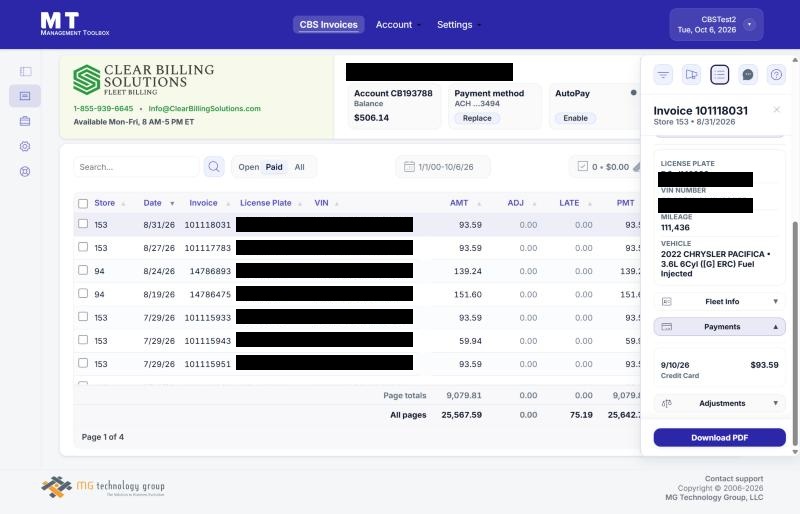The height and width of the screenshot is (514, 800).
Task: Check the box for invoice 101115933
Action: 83,316
